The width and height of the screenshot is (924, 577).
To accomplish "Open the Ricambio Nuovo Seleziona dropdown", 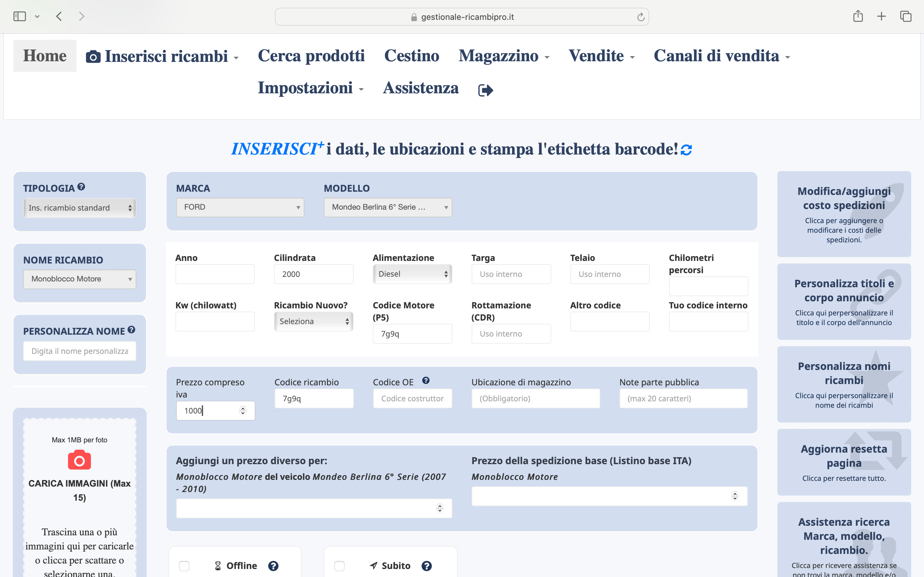I will pos(313,321).
